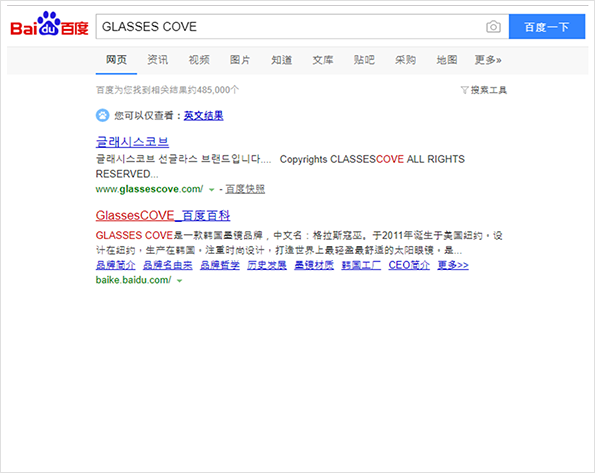This screenshot has width=595, height=473.
Task: Switch to the 资讯 tab
Action: tap(157, 60)
